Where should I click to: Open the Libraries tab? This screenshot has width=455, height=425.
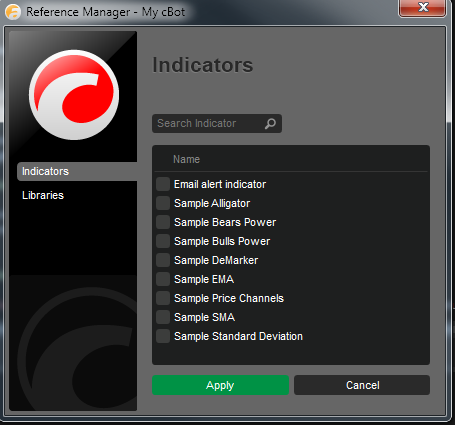click(x=43, y=195)
